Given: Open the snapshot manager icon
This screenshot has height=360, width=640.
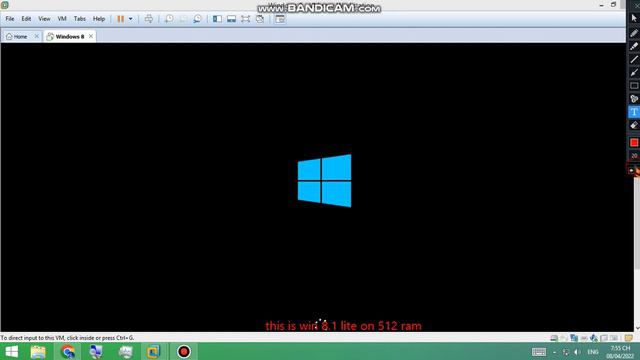Looking at the screenshot, I should coord(198,19).
